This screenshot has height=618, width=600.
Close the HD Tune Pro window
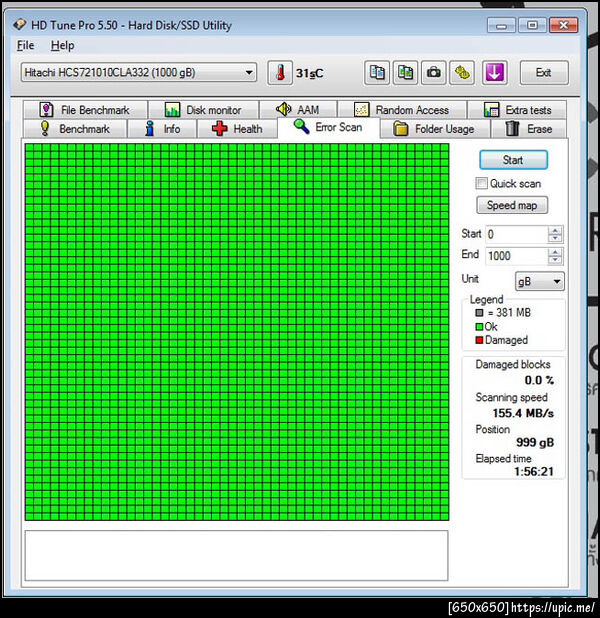(x=564, y=26)
